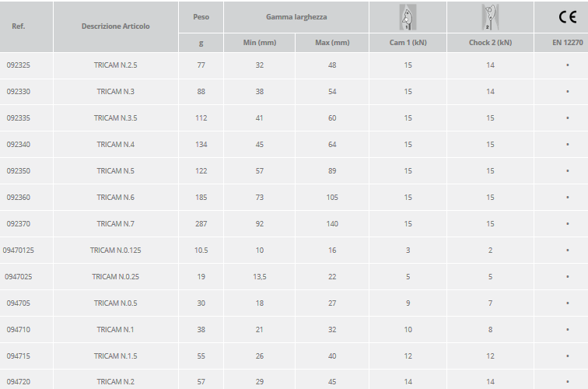Click the EN 12270 header label

point(568,43)
